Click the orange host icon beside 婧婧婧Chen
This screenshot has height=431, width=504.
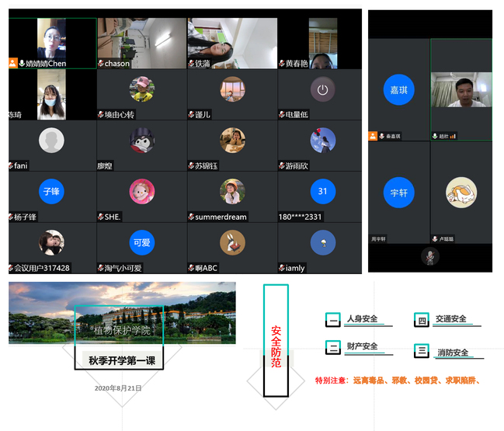pyautogui.click(x=12, y=64)
